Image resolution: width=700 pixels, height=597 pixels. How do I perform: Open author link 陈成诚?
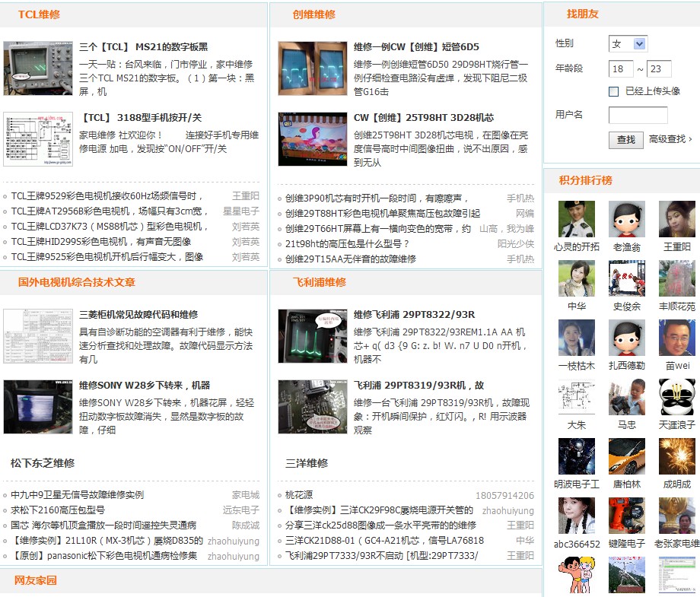coord(246,526)
